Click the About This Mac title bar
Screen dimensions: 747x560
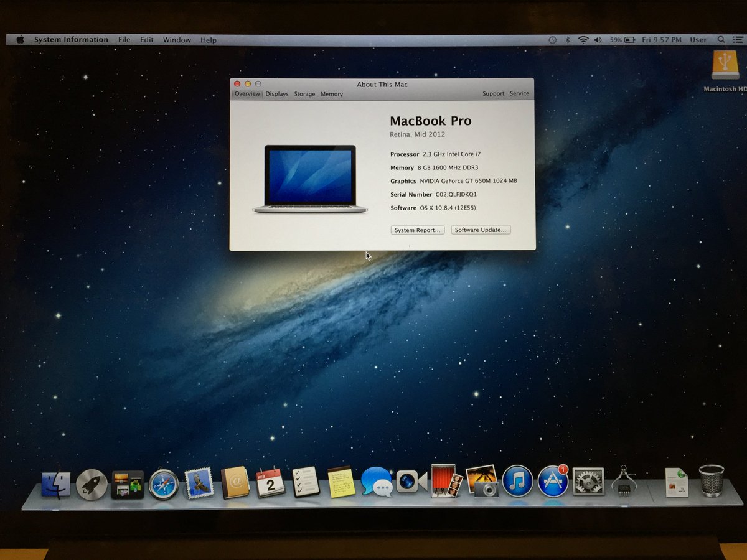(x=382, y=84)
